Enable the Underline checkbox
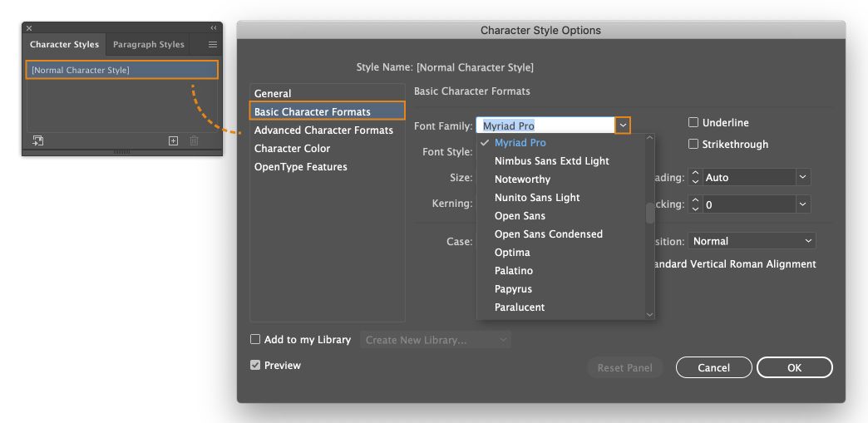The image size is (868, 423). point(693,122)
